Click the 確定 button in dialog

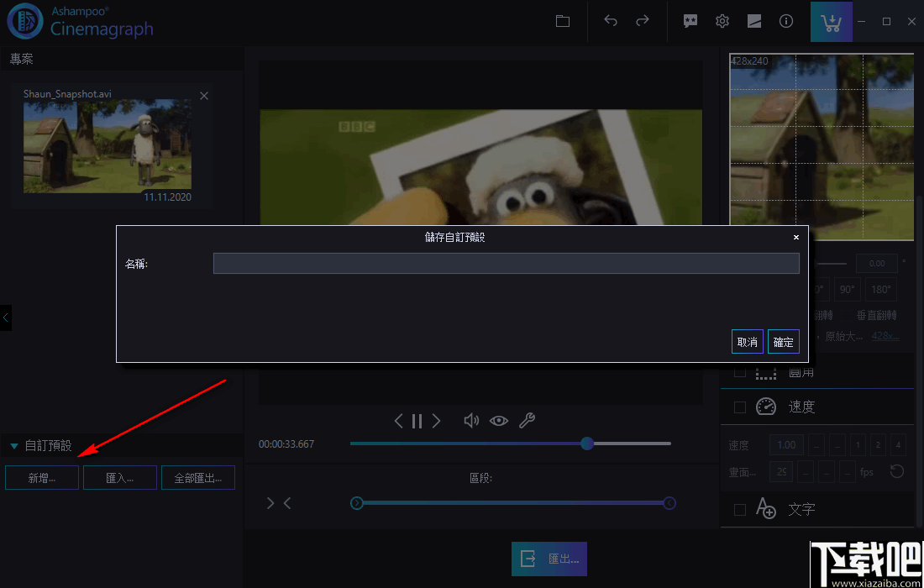coord(783,342)
